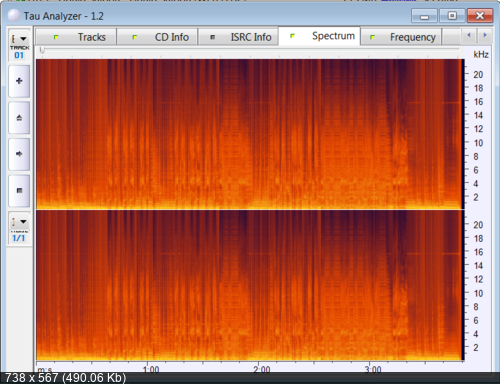The image size is (500, 384).
Task: Click the Tau Analyzer title bar icon
Action: coord(14,16)
